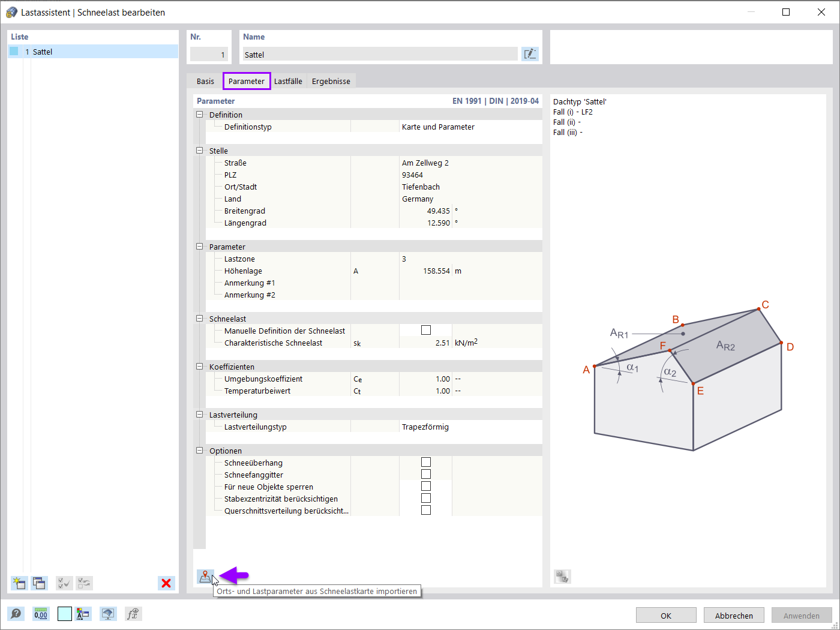Click Lastverteilungstyp value 'Trapezförmig'

coord(425,427)
